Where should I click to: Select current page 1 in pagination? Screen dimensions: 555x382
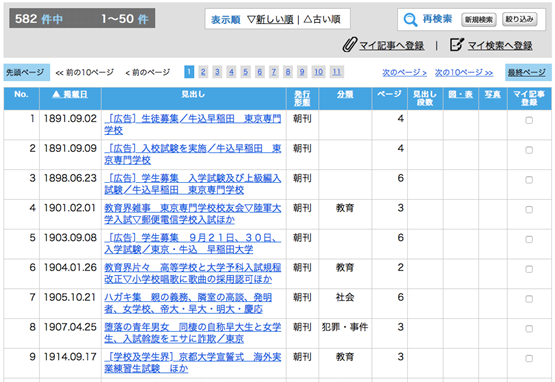point(189,72)
